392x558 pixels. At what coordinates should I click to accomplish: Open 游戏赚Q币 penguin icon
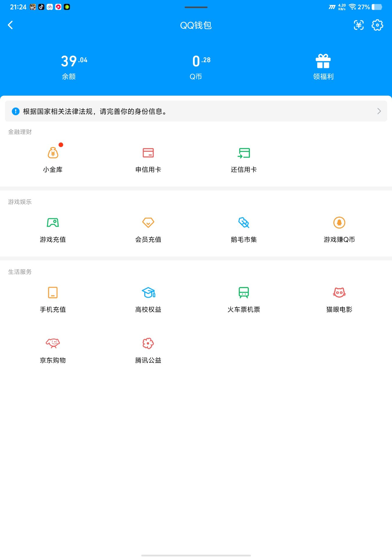coord(339,223)
